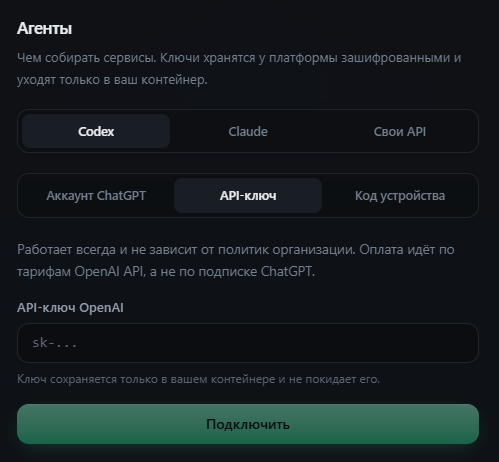Click the paragraph starting with Работает всегда

coord(236,260)
